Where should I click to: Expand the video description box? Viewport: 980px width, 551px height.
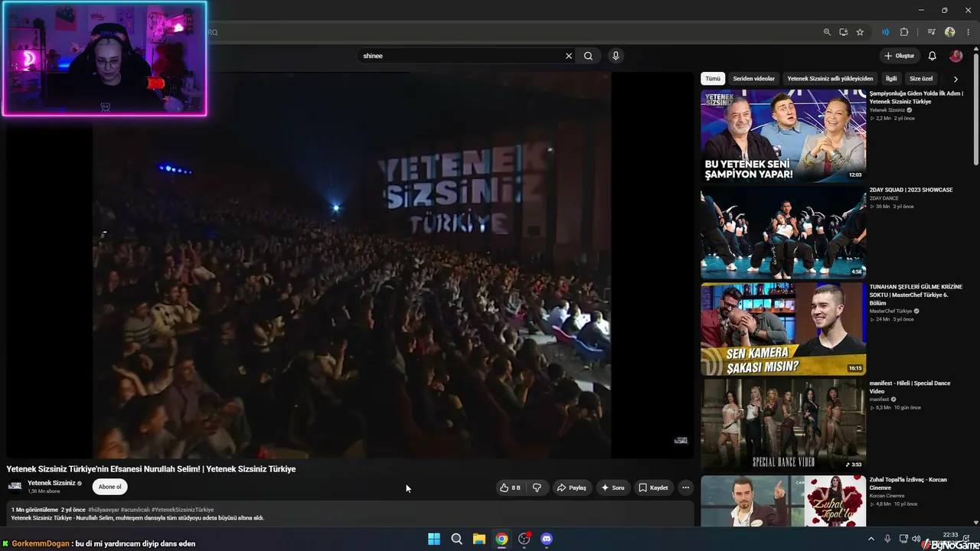pos(350,514)
